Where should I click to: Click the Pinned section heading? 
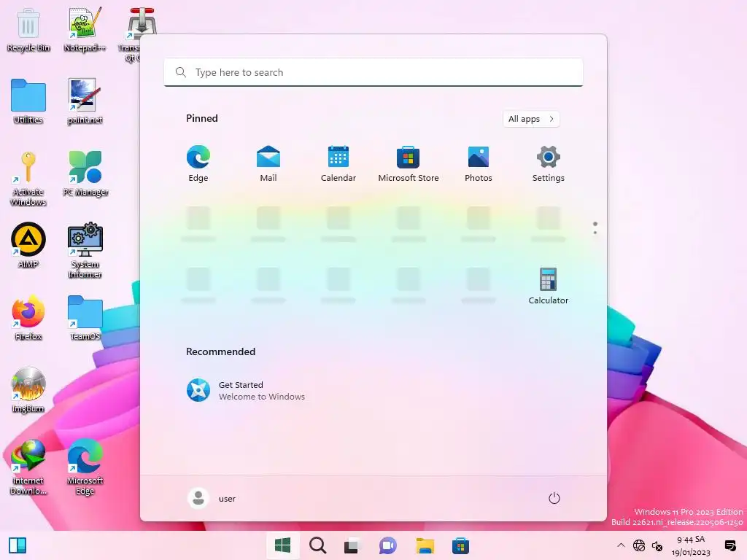(x=202, y=119)
